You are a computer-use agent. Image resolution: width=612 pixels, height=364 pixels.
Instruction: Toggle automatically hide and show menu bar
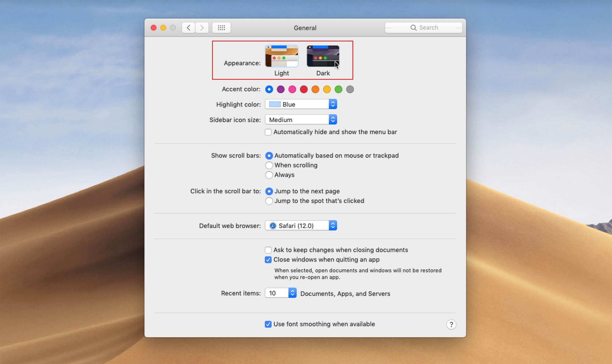(x=268, y=132)
